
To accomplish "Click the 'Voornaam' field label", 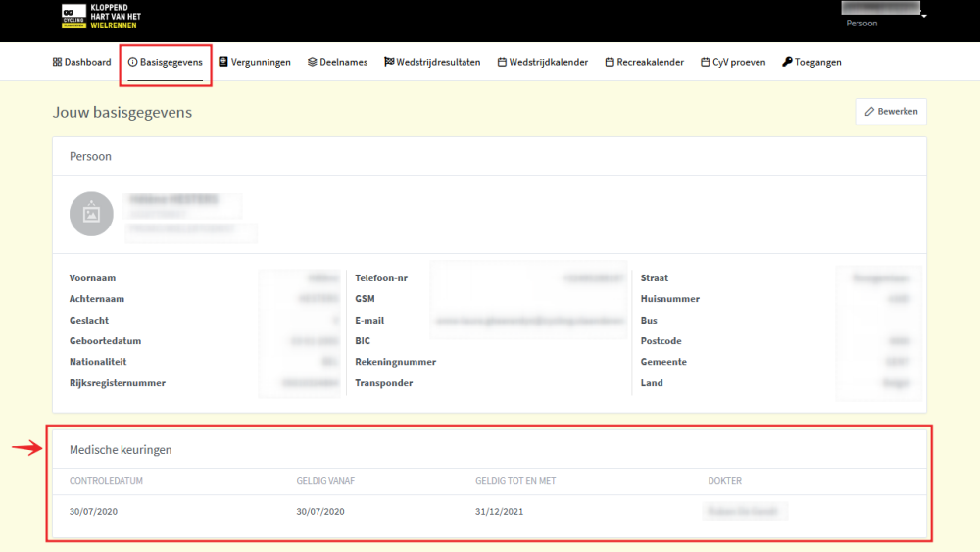I will coord(92,277).
